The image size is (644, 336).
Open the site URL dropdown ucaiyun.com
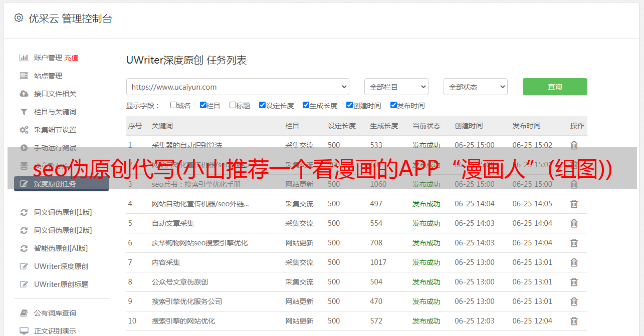click(238, 87)
